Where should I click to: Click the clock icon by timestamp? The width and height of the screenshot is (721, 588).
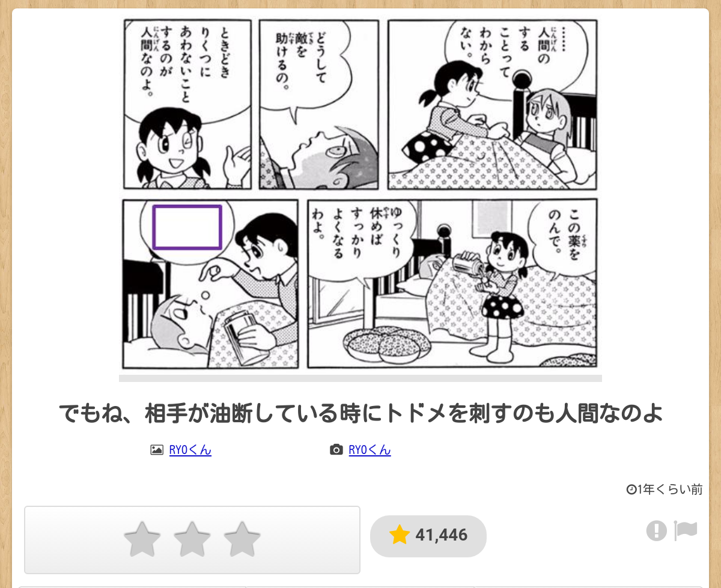tap(631, 489)
